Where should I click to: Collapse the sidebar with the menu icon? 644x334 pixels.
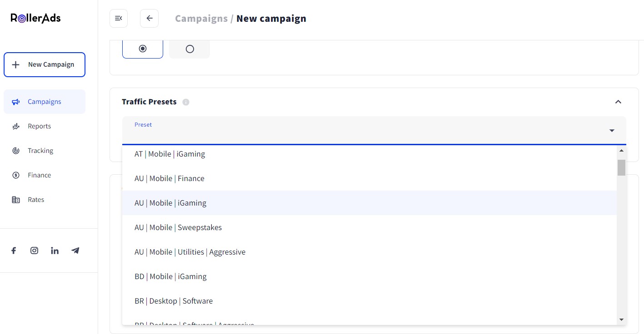pos(119,19)
